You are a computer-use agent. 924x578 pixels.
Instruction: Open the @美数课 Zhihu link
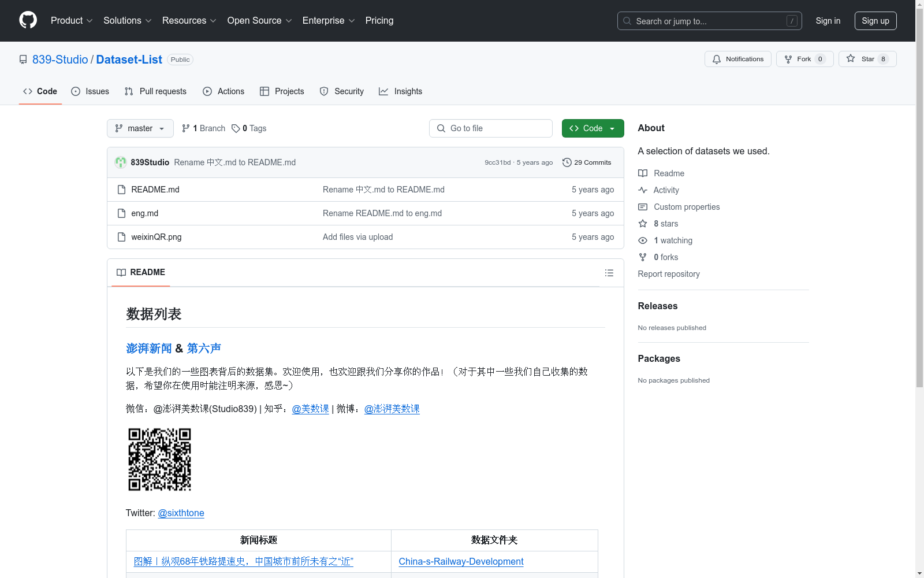pyautogui.click(x=311, y=409)
